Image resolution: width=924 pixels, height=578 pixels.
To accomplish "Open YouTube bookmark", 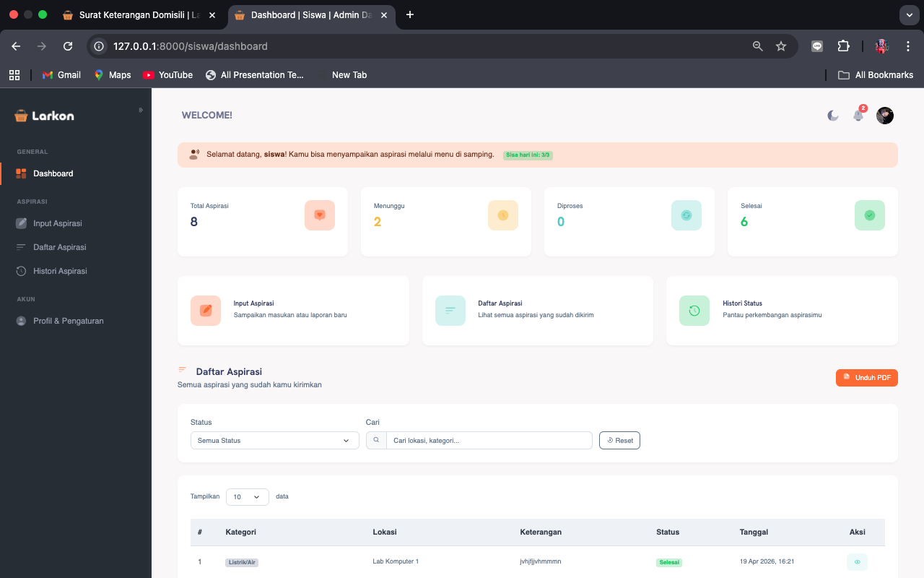I will pyautogui.click(x=167, y=75).
